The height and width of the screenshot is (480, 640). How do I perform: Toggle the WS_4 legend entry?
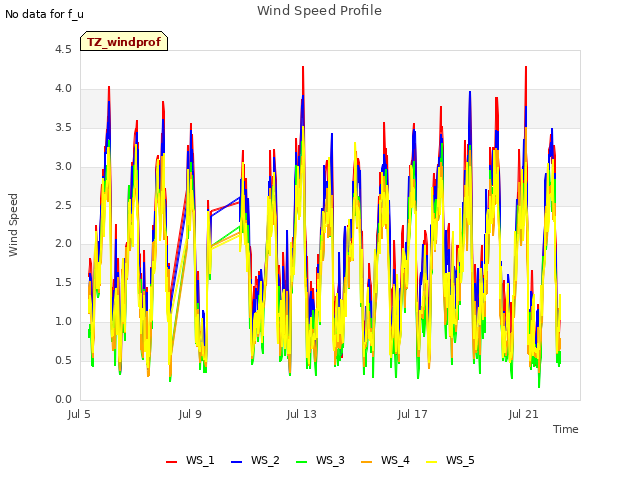(x=385, y=460)
